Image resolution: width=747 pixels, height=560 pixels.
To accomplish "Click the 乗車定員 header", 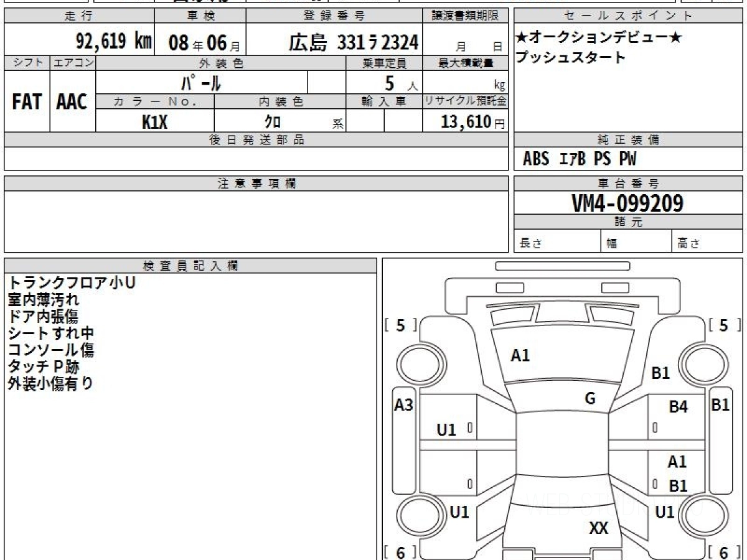I will (x=384, y=63).
